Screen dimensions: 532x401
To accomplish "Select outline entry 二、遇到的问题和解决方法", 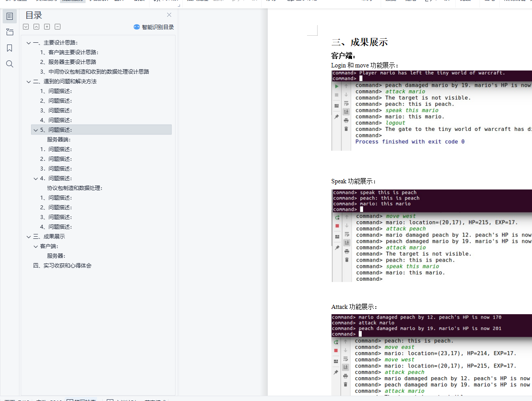I will pos(65,82).
